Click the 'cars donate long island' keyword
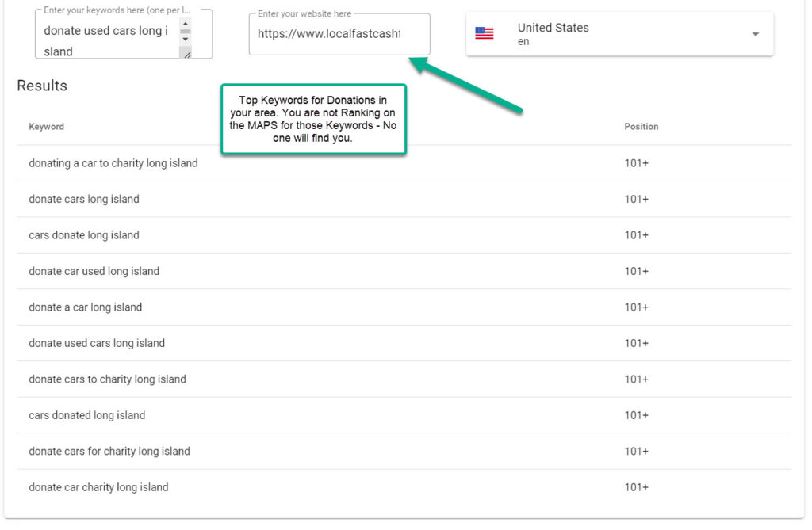This screenshot has width=812, height=530. [x=84, y=235]
